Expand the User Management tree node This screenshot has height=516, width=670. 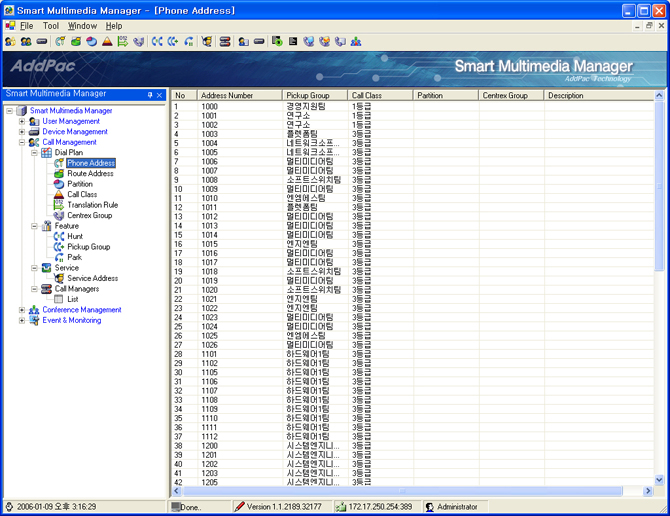pyautogui.click(x=22, y=121)
